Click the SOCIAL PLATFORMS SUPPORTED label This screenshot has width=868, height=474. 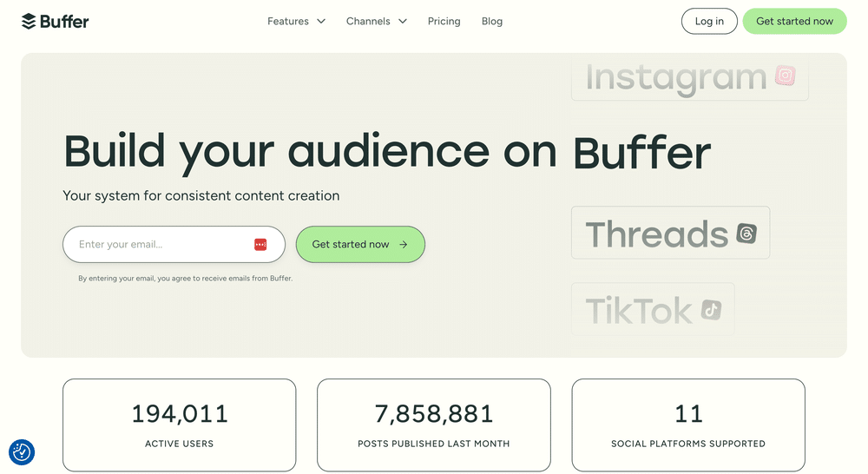688,444
